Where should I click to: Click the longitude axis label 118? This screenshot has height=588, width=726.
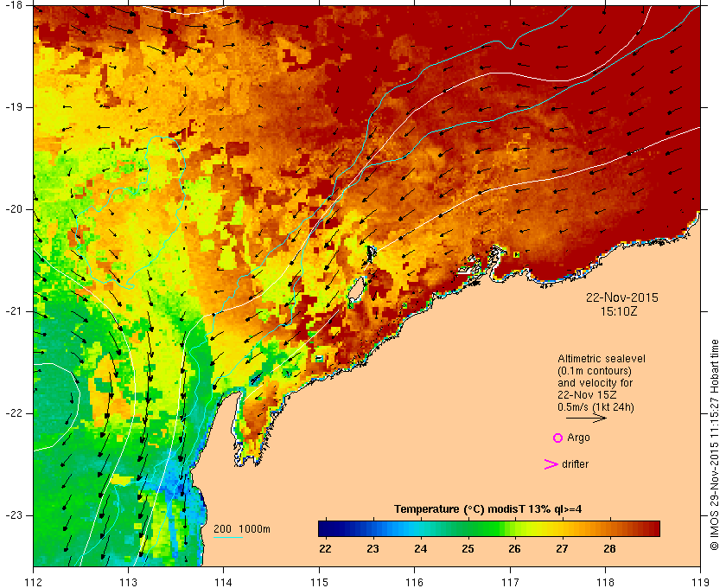coord(605,583)
